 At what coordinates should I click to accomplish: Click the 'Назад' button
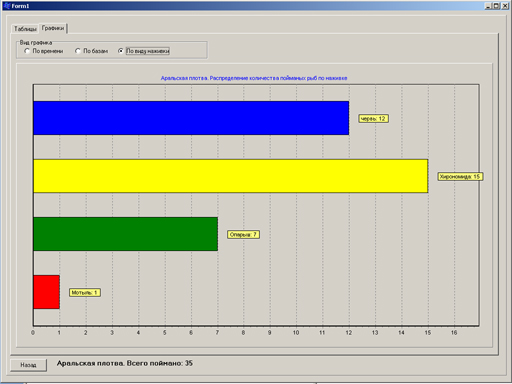coord(28,365)
